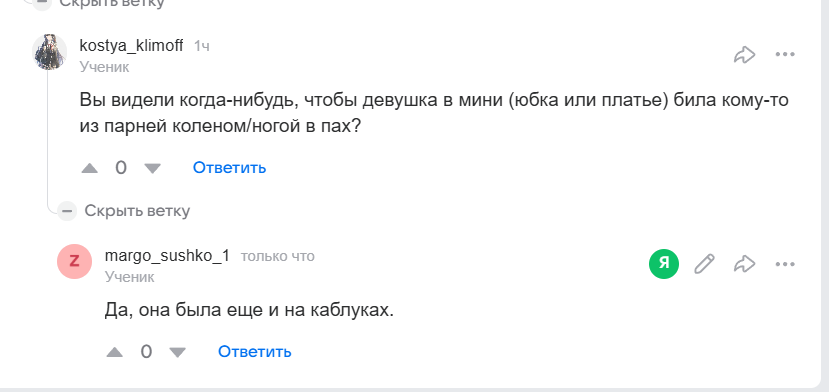Reply to kostya_klimoff with 'Ответить'

pos(229,168)
